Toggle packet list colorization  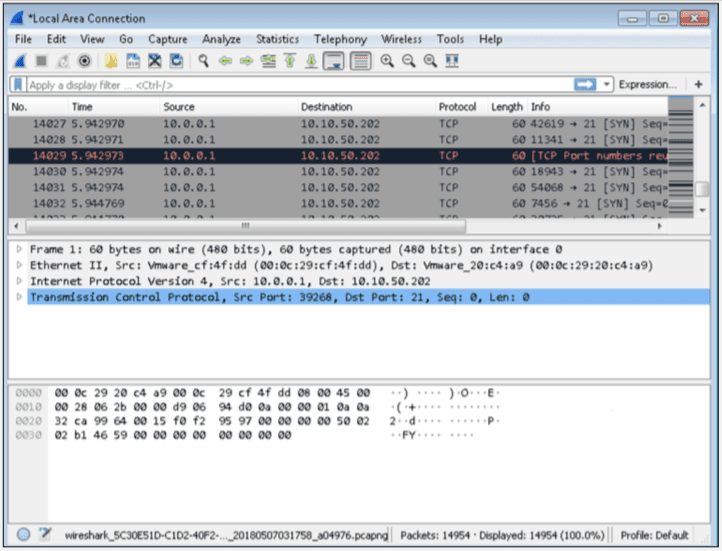(360, 61)
